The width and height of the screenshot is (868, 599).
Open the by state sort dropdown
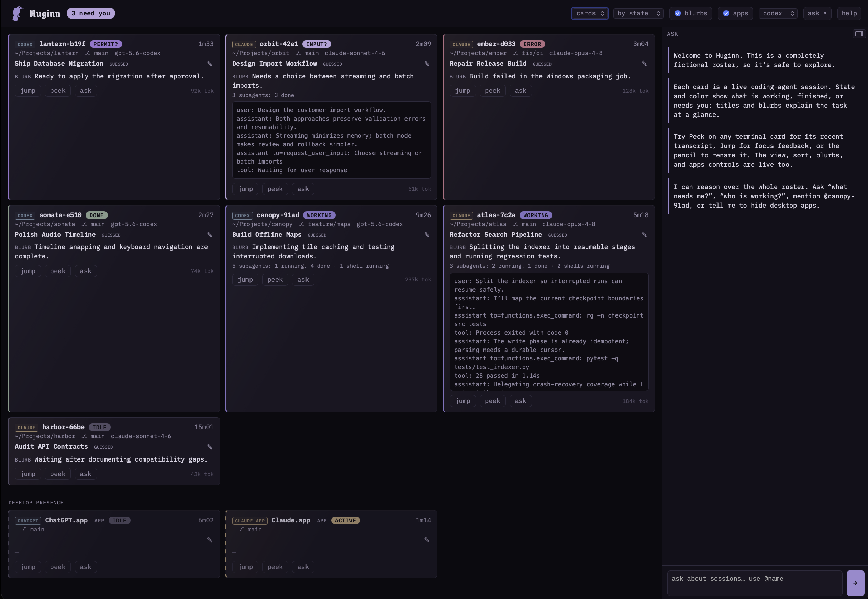tap(638, 13)
